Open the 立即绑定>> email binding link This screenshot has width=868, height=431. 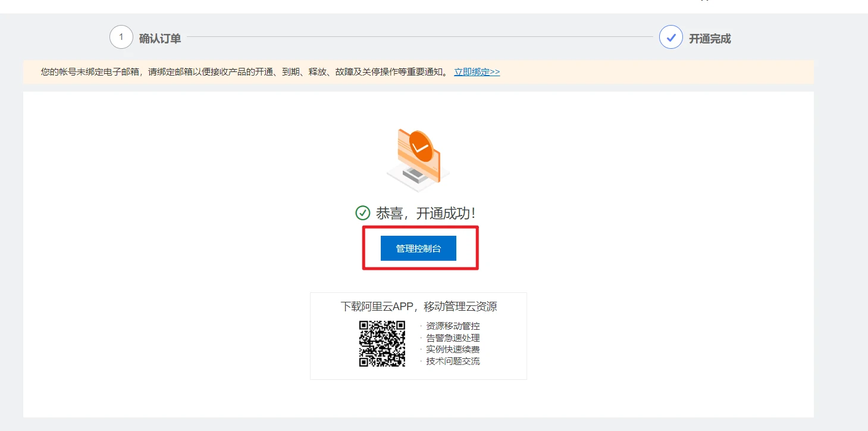pyautogui.click(x=477, y=71)
